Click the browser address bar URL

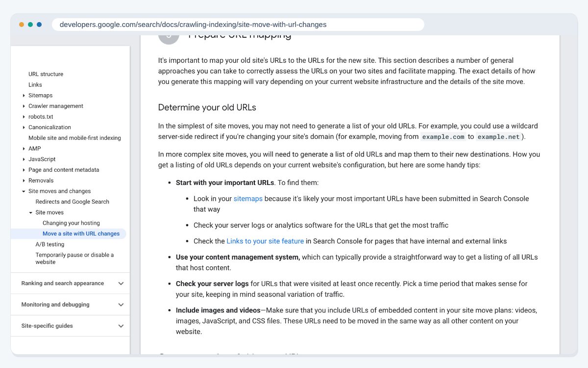click(193, 25)
